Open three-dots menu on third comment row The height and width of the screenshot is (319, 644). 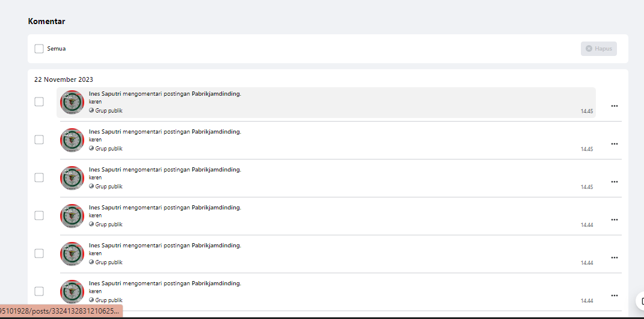pos(614,182)
